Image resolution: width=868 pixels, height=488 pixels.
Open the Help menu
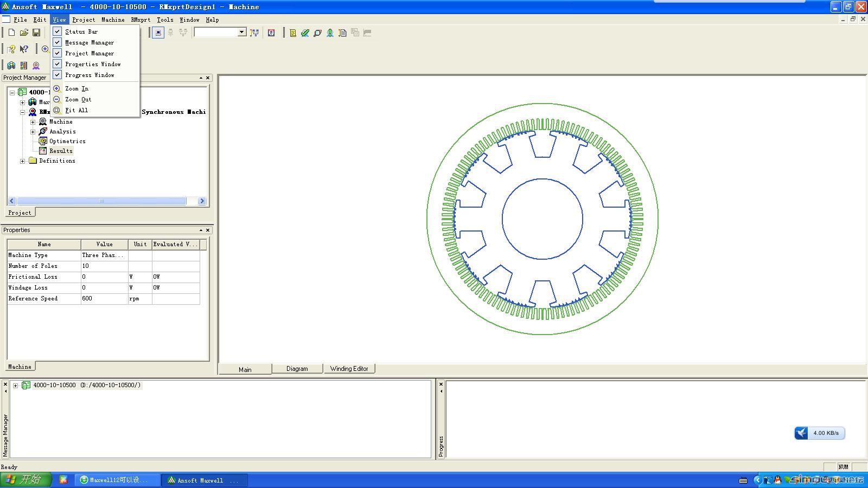[x=212, y=20]
